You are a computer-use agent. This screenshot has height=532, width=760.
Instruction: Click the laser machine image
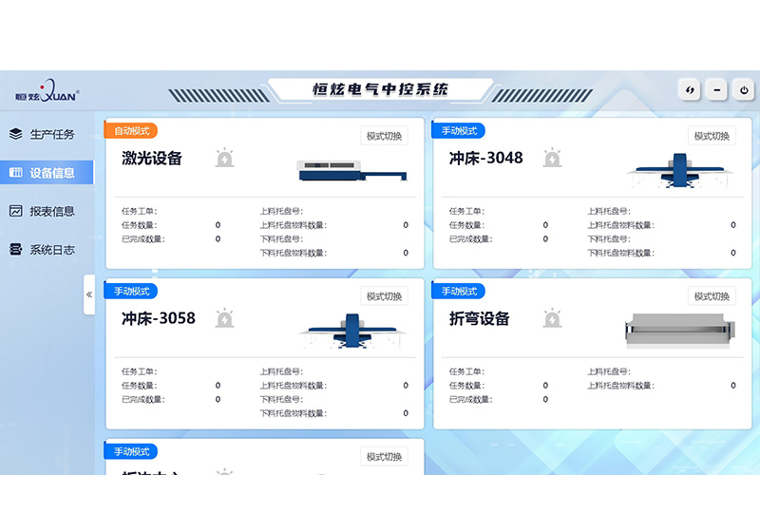click(351, 171)
